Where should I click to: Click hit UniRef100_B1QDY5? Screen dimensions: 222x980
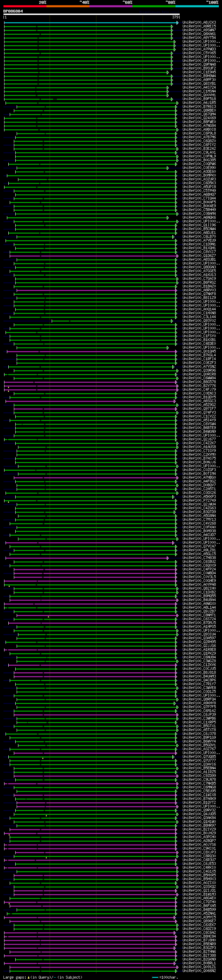(199, 397)
